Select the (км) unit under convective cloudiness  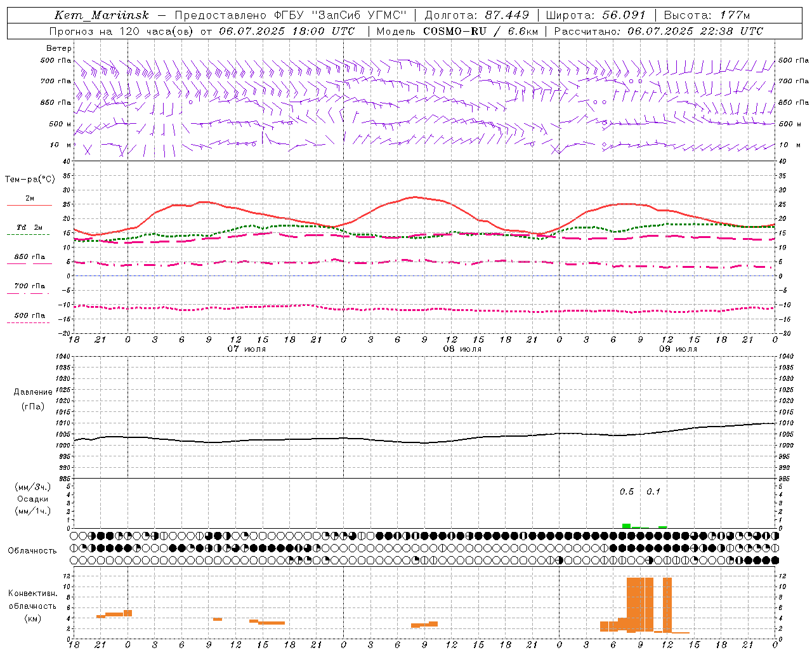(x=33, y=618)
